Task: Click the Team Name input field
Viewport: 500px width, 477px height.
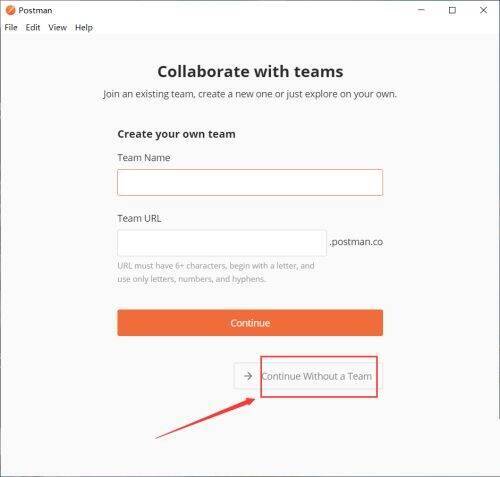Action: [x=250, y=182]
